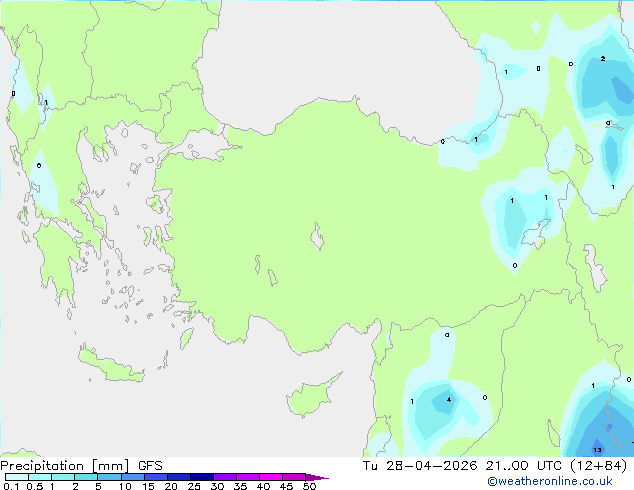Click the '(12+84)' forecast offset text
The width and height of the screenshot is (634, 490).
pyautogui.click(x=598, y=466)
